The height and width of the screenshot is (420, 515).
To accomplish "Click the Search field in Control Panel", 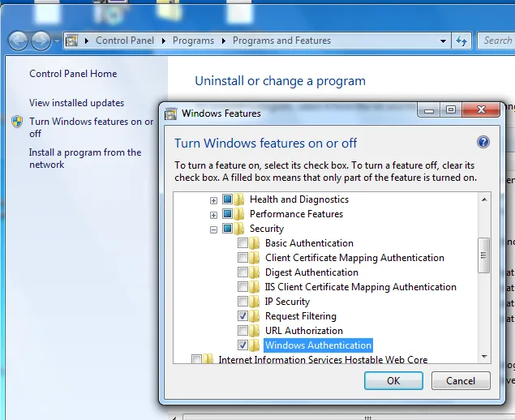I will pyautogui.click(x=496, y=41).
